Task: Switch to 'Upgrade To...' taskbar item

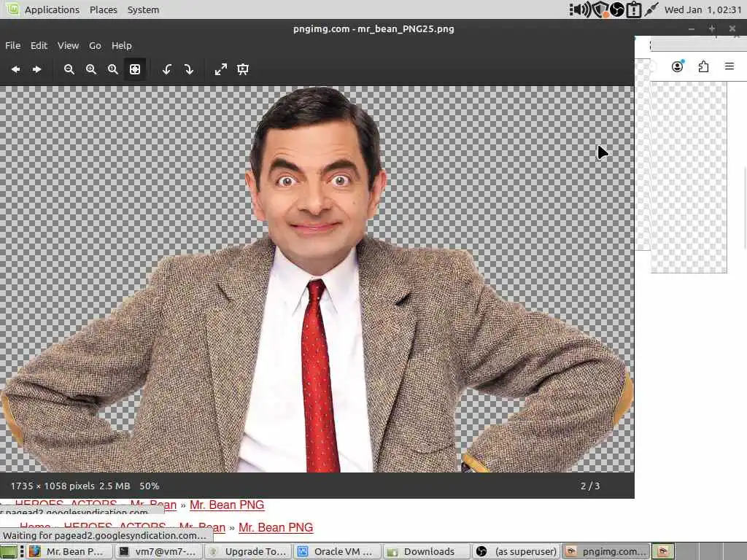Action: pos(249,551)
